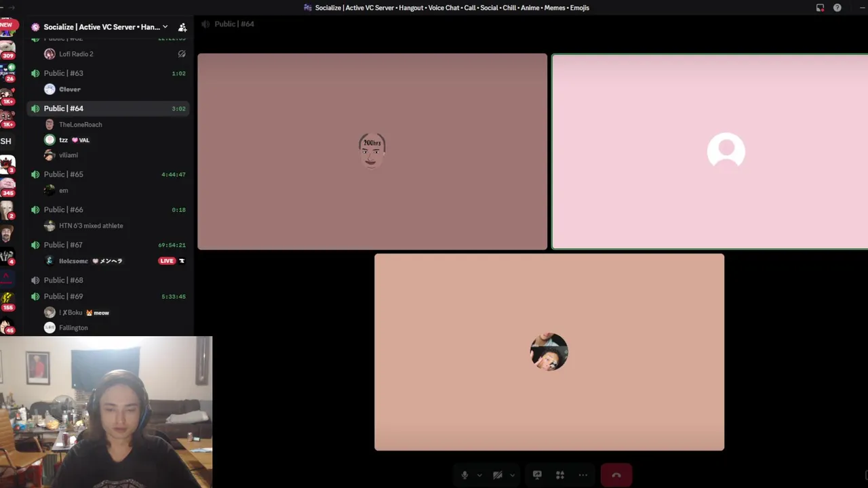Disconnect from the voice call
The height and width of the screenshot is (488, 868).
tap(616, 475)
